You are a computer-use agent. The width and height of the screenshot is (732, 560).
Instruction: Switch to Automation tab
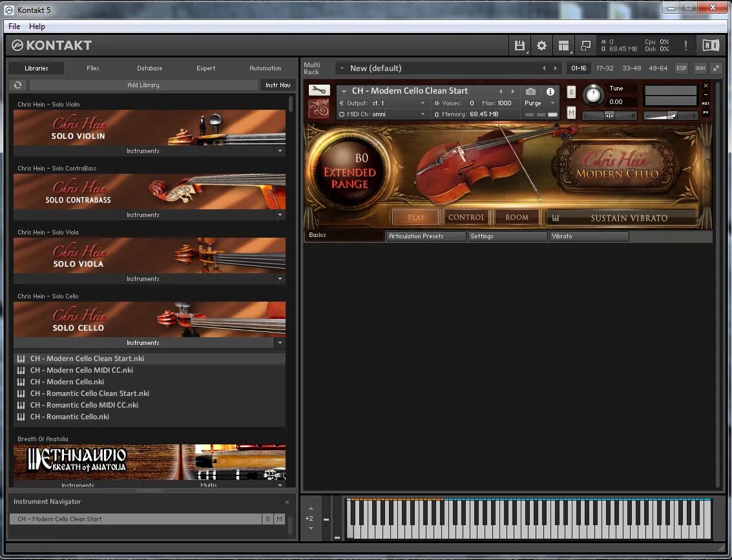point(265,68)
